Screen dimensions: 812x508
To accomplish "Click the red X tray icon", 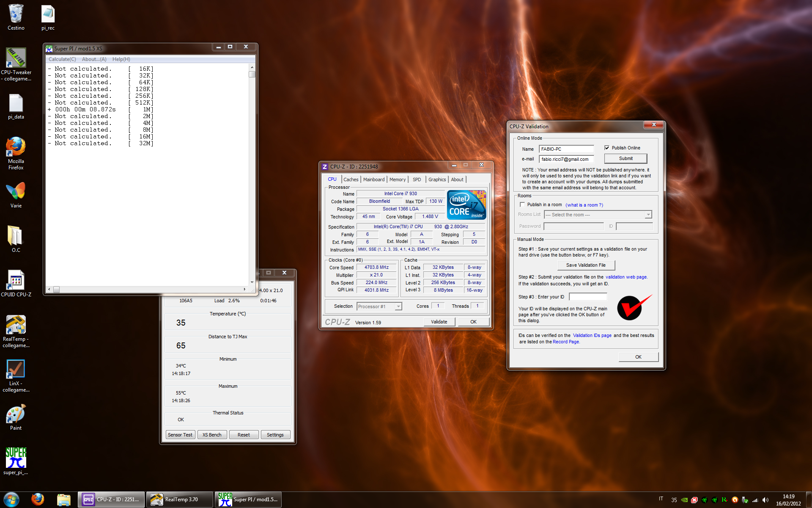I will [694, 500].
